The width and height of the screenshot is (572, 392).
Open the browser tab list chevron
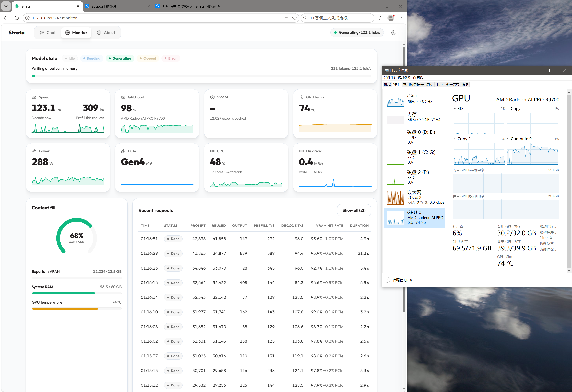(6, 6)
